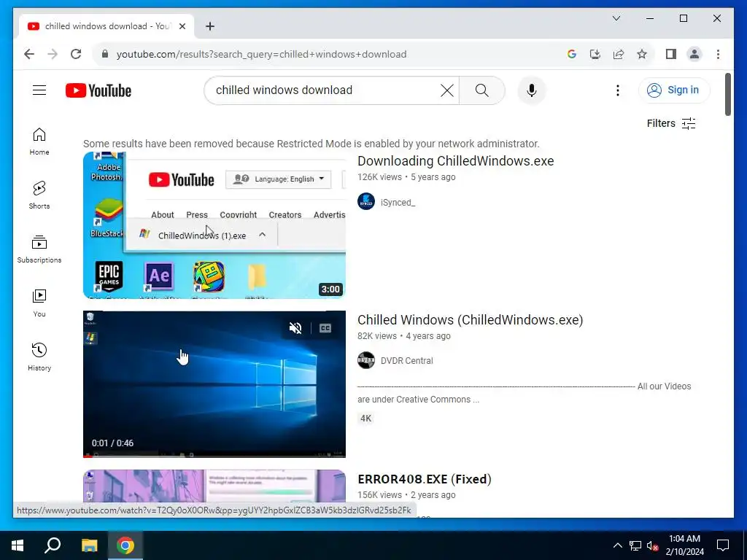
Task: Toggle captions on the video preview
Action: point(325,328)
